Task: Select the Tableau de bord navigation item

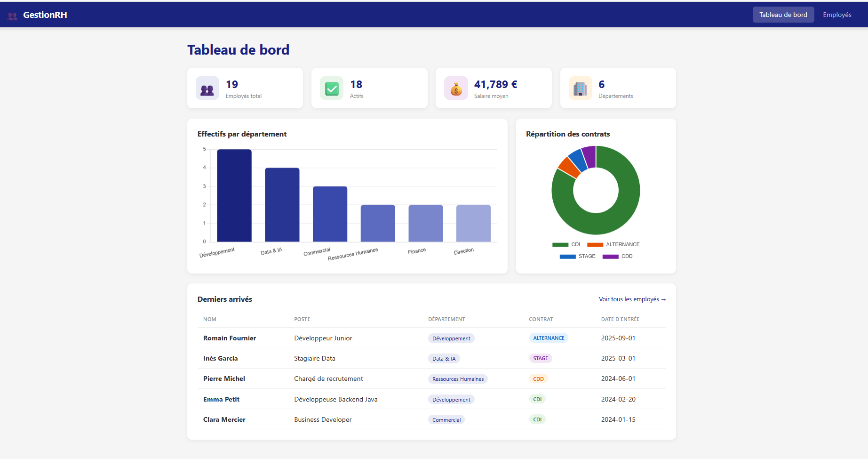Action: (x=783, y=15)
